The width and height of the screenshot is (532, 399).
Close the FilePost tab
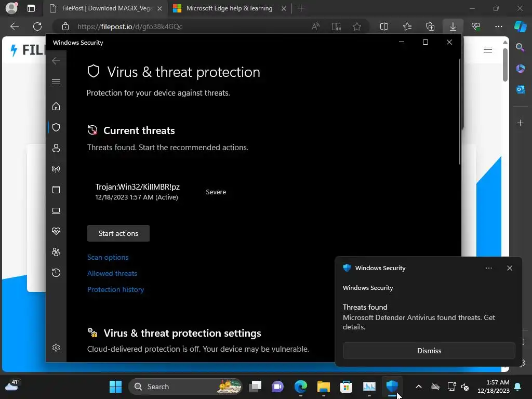[160, 8]
